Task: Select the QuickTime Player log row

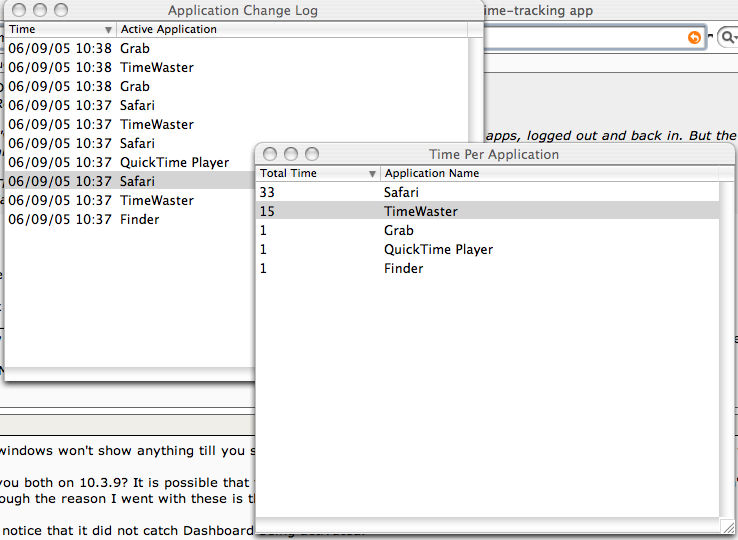Action: [130, 162]
